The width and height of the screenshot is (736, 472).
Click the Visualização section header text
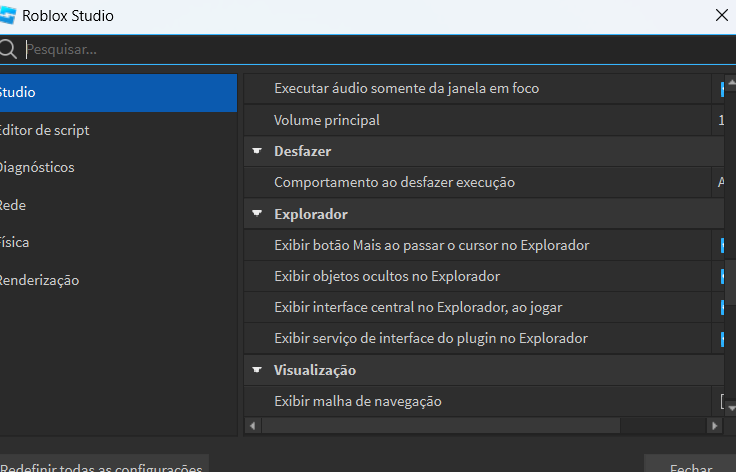pyautogui.click(x=315, y=370)
